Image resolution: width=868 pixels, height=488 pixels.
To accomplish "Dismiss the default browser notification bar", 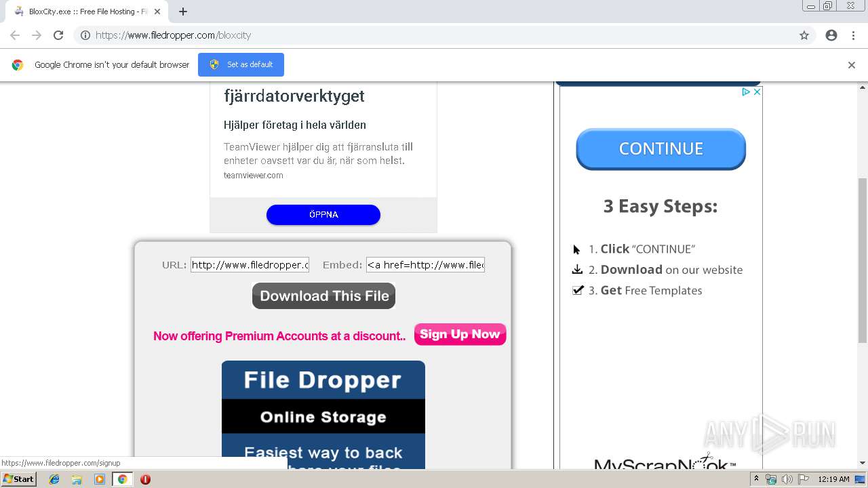I will [x=852, y=65].
